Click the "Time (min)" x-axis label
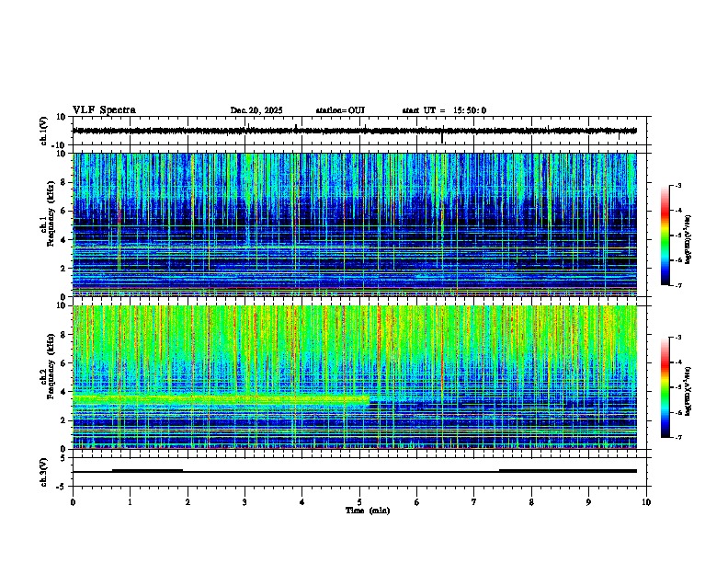This screenshot has width=728, height=563. click(368, 511)
